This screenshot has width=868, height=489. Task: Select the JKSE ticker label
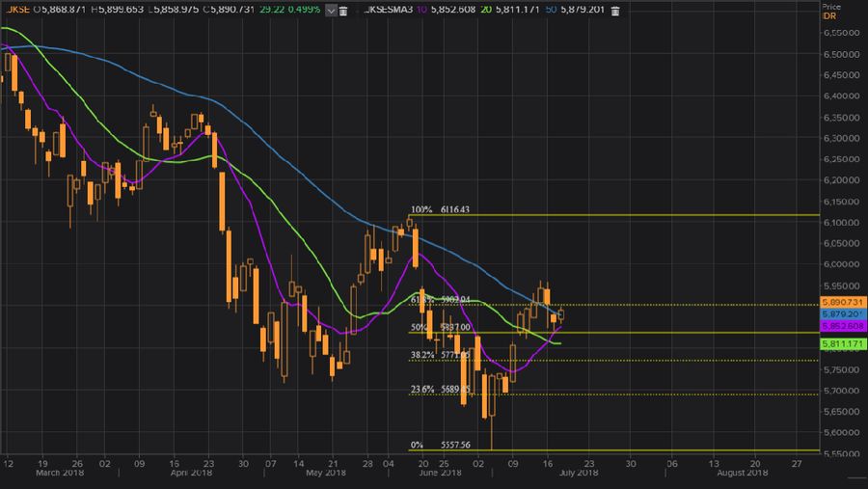17,10
